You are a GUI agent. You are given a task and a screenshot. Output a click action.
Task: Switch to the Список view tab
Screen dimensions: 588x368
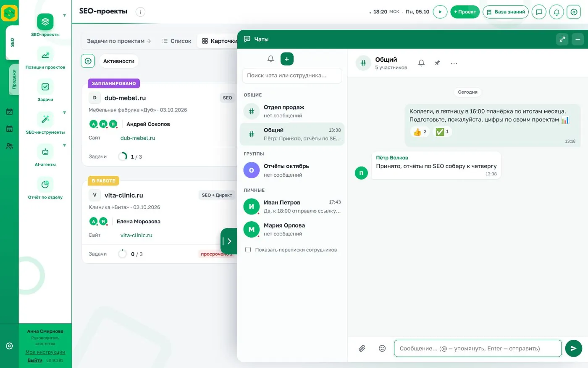click(x=177, y=41)
